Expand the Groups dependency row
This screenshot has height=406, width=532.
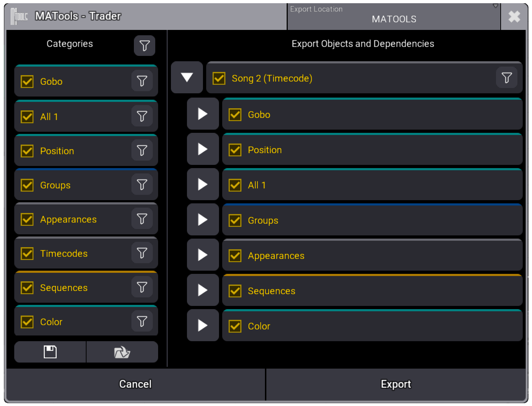point(203,219)
